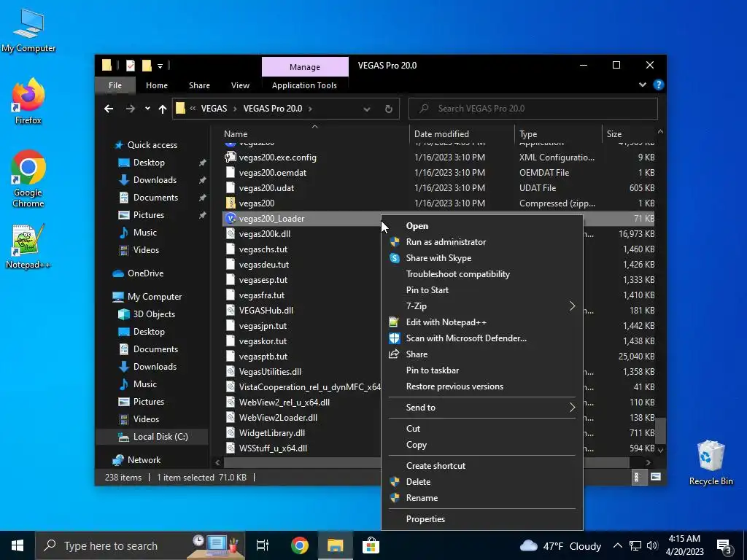The height and width of the screenshot is (560, 747).
Task: Open the My Computer desktop icon
Action: click(28, 31)
